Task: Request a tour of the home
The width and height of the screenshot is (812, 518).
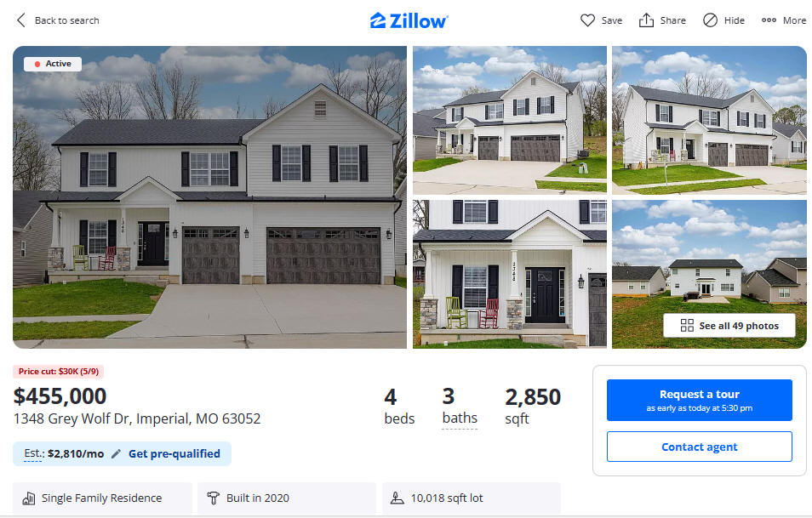Action: pyautogui.click(x=699, y=400)
